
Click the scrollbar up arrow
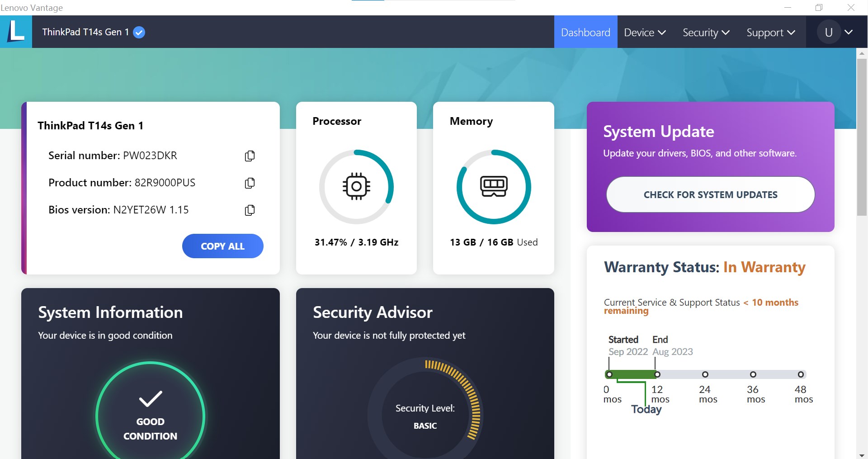point(862,53)
